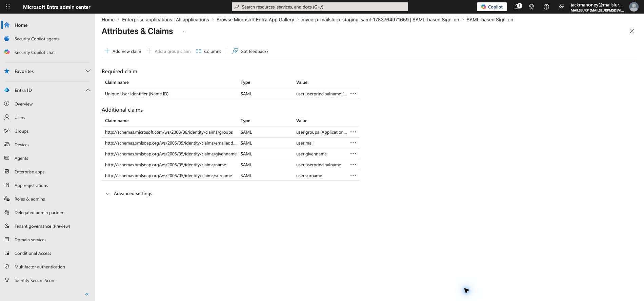Viewport: 644px width, 301px height.
Task: Click Got feedback?
Action: click(250, 51)
